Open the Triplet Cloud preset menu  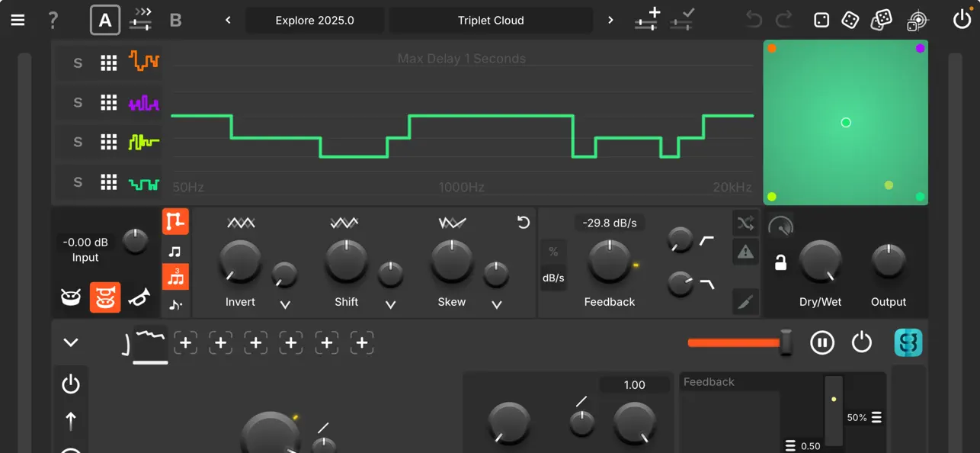491,21
